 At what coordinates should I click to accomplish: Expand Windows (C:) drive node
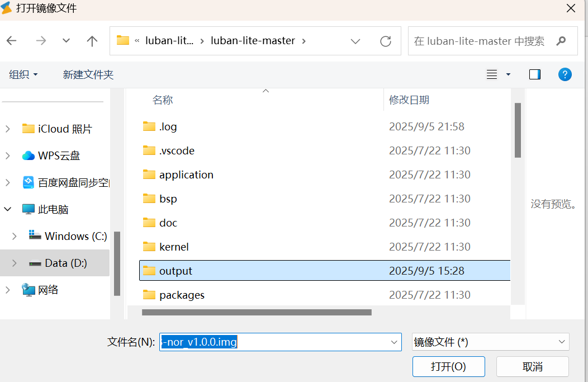14,236
